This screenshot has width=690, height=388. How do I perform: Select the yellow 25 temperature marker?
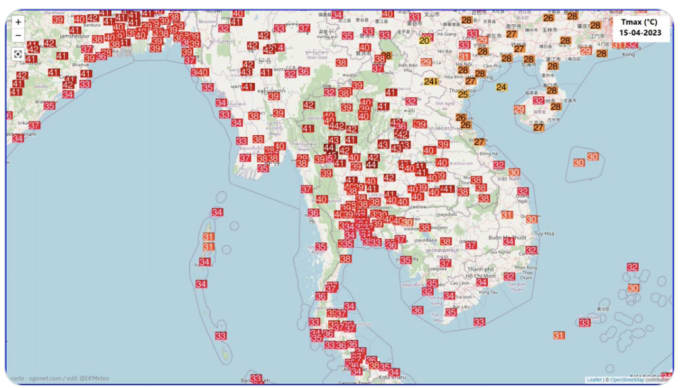click(463, 95)
